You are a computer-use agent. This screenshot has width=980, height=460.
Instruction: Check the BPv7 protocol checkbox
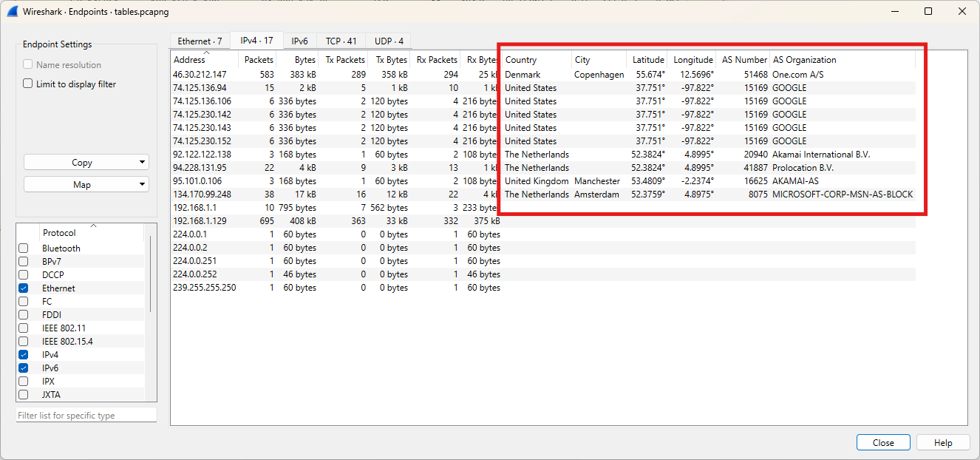[x=24, y=262]
